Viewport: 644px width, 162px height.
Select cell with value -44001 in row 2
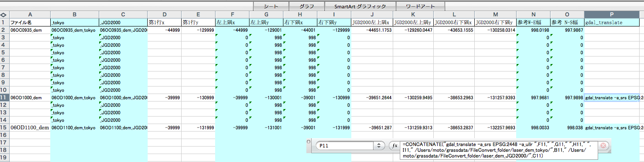pos(300,30)
